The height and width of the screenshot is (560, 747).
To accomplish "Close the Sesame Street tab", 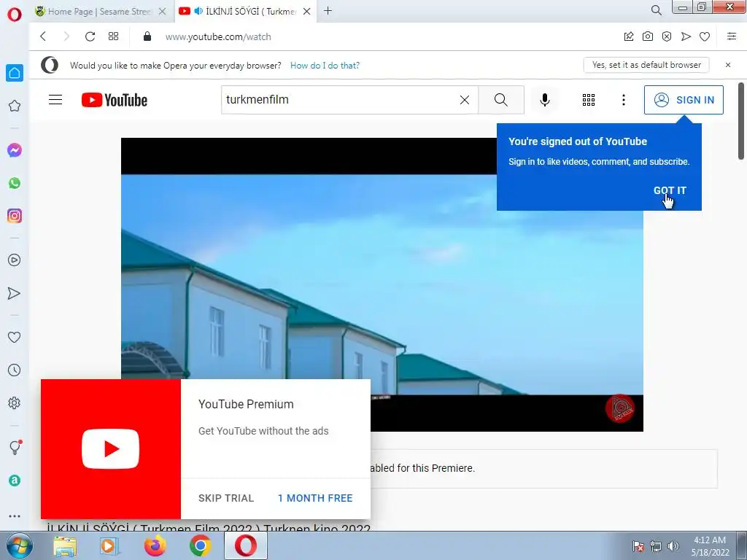I will (x=163, y=12).
